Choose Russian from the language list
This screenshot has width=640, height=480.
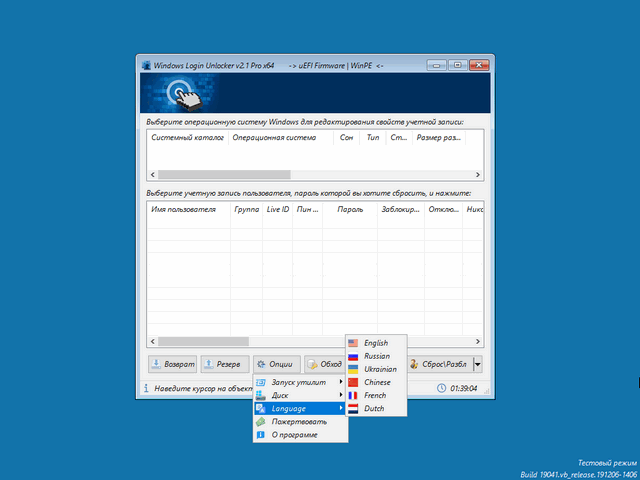tap(375, 356)
